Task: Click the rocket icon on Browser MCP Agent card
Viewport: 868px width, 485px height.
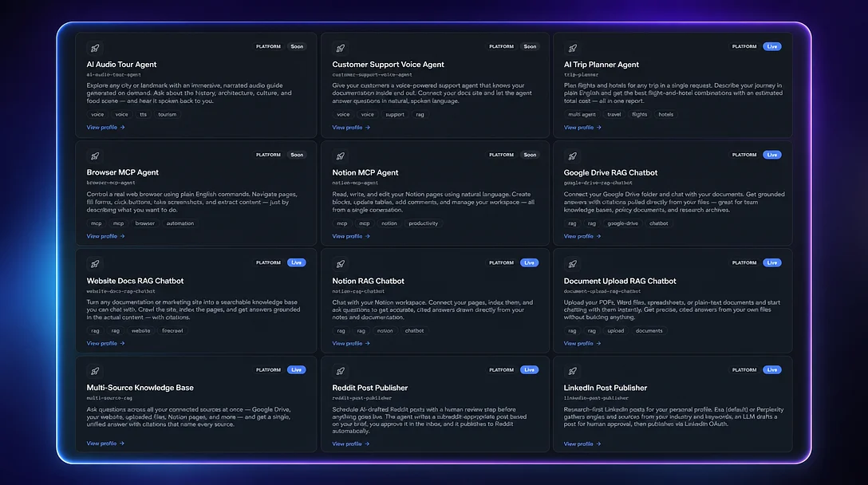Action: coord(95,156)
